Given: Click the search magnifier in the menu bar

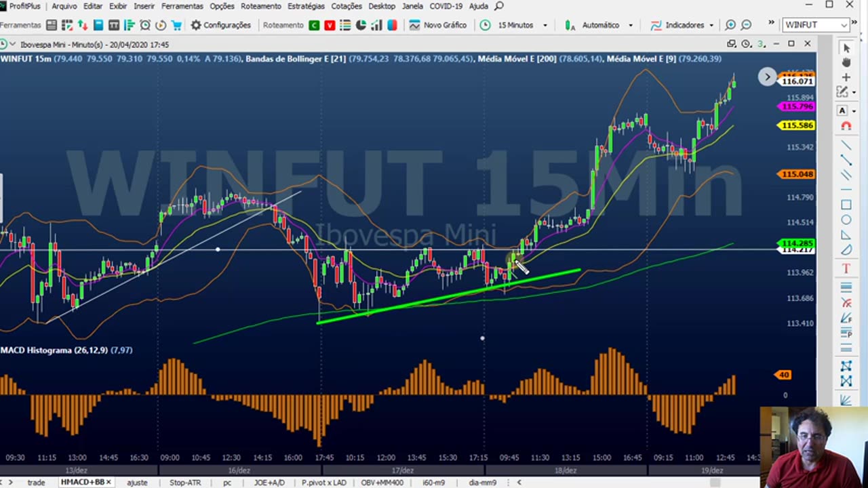Looking at the screenshot, I should tap(499, 6).
